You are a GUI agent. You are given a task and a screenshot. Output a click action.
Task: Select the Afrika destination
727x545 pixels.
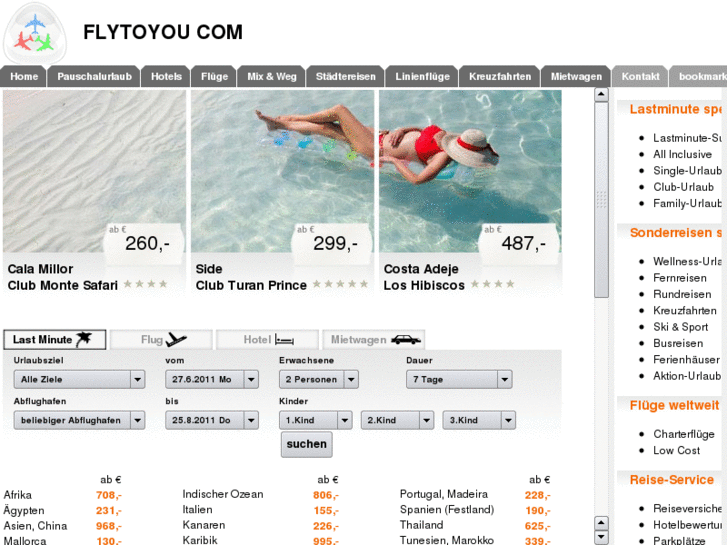click(x=18, y=495)
